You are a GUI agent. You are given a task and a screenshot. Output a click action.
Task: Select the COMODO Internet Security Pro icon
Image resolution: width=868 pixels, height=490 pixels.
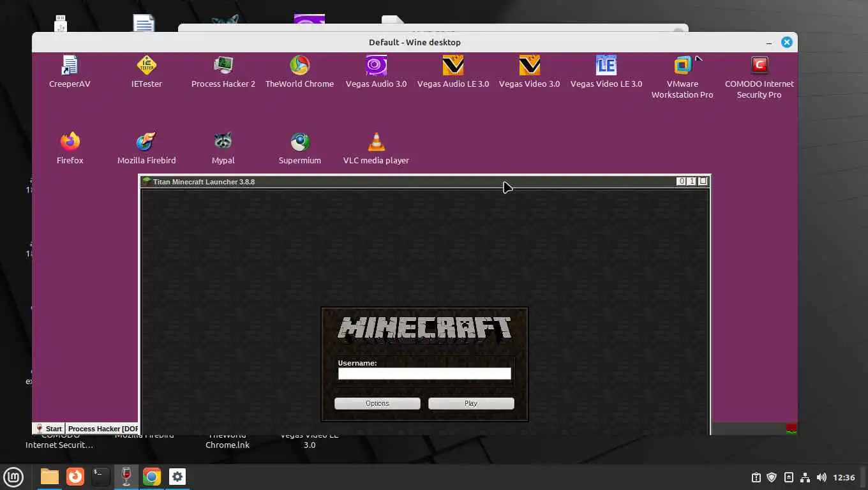coord(759,65)
